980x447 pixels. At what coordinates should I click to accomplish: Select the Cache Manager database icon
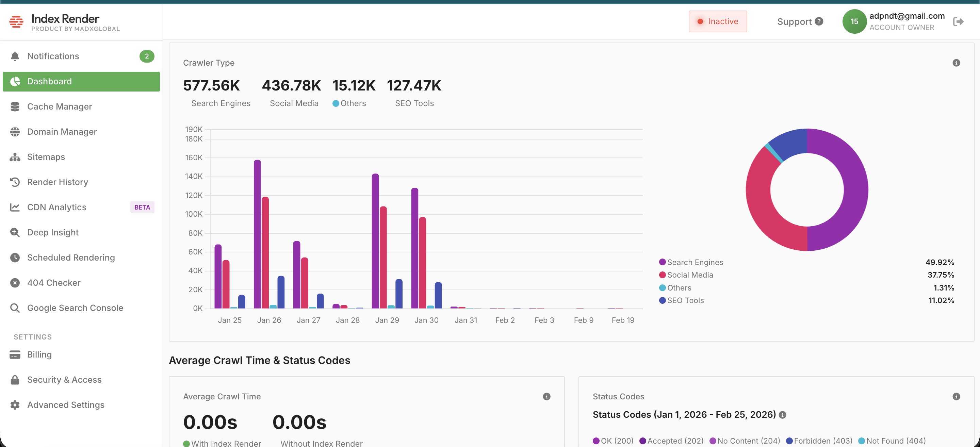[x=15, y=106]
